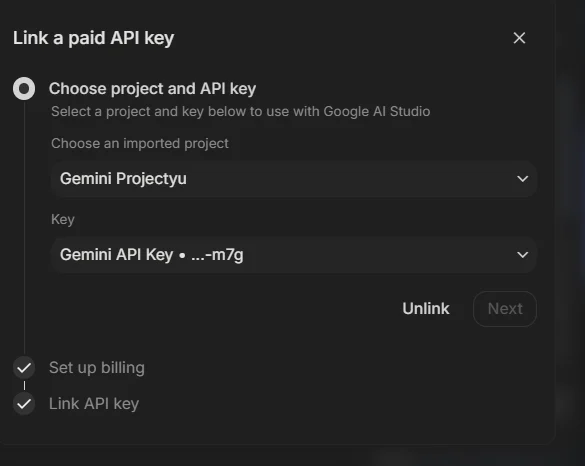Click the Google AI Studio description text

[240, 111]
